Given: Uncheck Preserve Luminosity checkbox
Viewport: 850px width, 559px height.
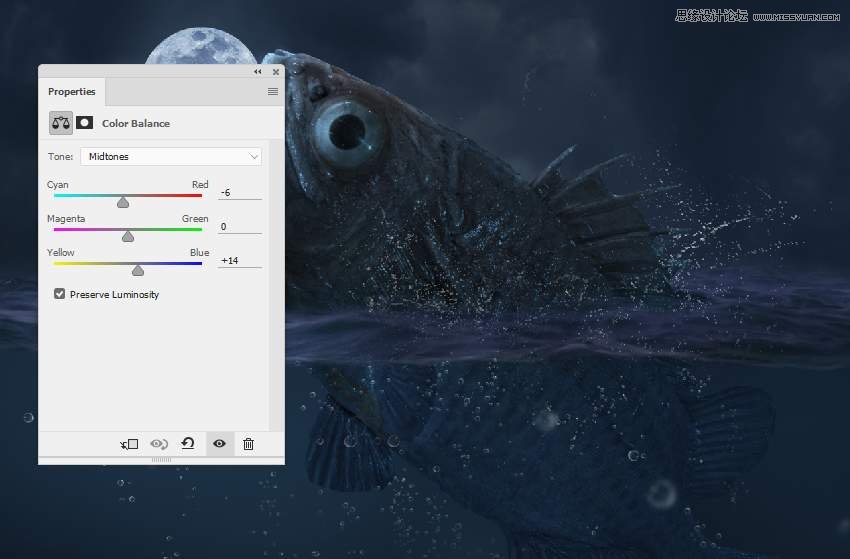Looking at the screenshot, I should point(60,294).
